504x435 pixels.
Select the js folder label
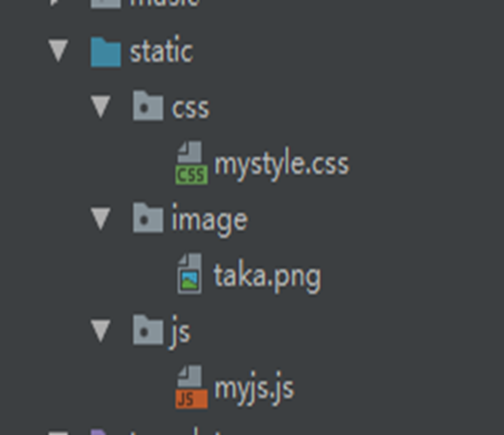(180, 332)
